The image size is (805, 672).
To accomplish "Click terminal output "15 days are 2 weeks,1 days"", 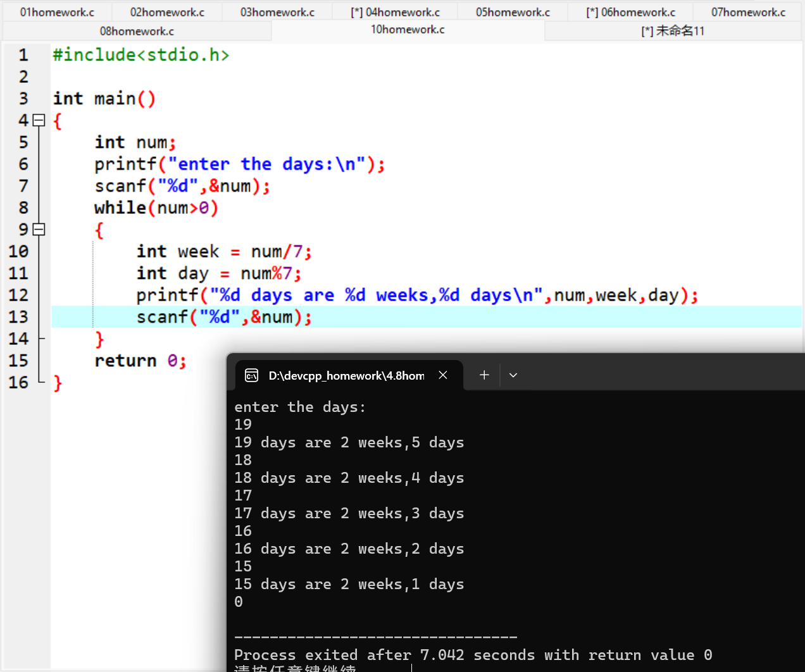I will pos(349,584).
